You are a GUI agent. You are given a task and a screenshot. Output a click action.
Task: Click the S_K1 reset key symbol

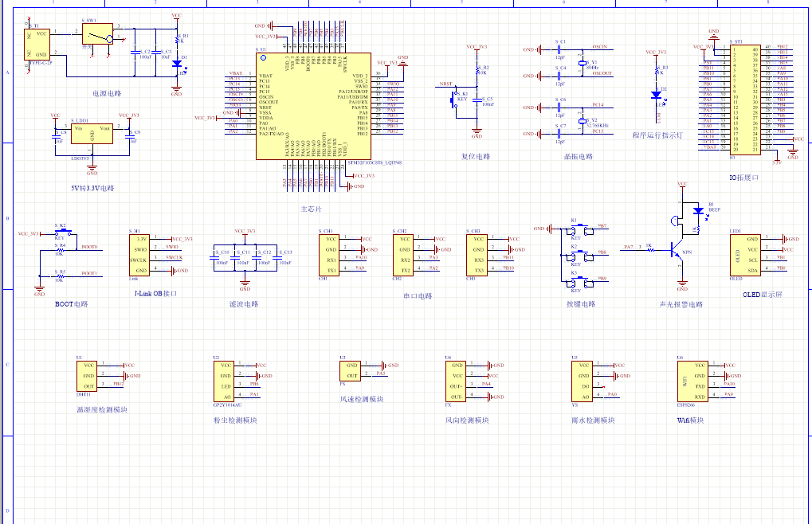tap(452, 102)
